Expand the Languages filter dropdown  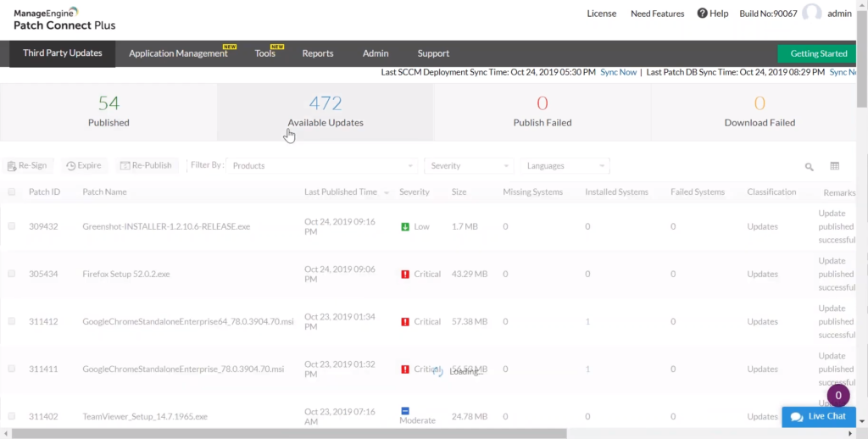(x=565, y=166)
